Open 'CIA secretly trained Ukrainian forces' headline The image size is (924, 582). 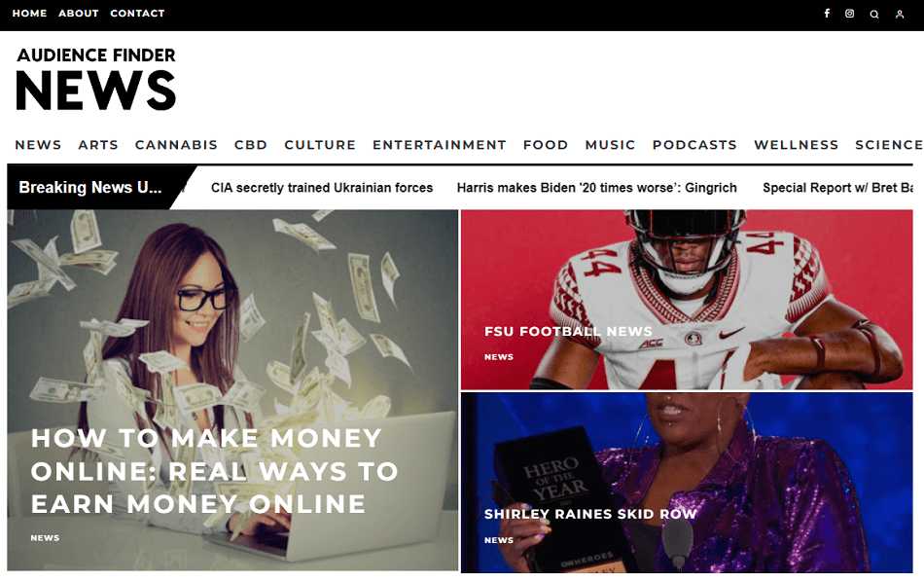pos(322,188)
